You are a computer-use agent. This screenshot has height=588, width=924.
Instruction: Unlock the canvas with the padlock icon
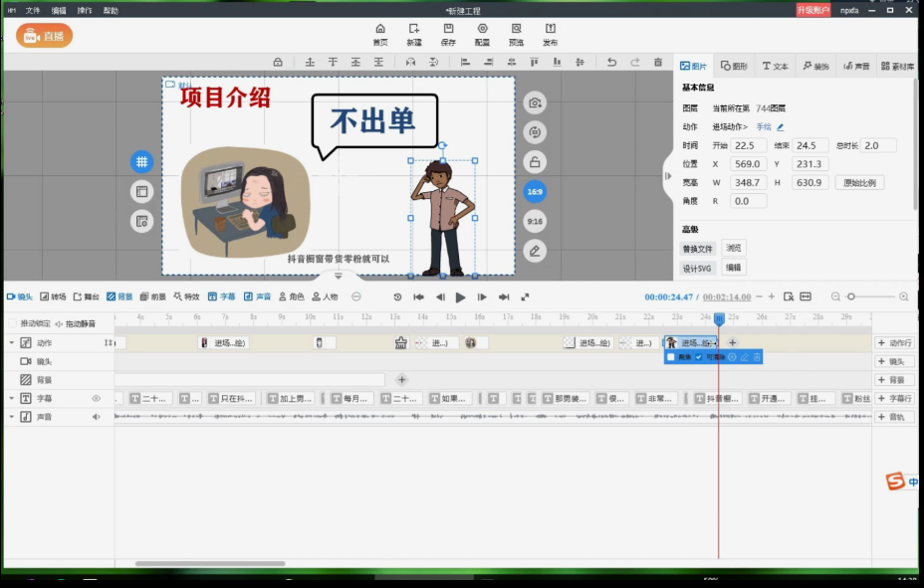click(535, 162)
